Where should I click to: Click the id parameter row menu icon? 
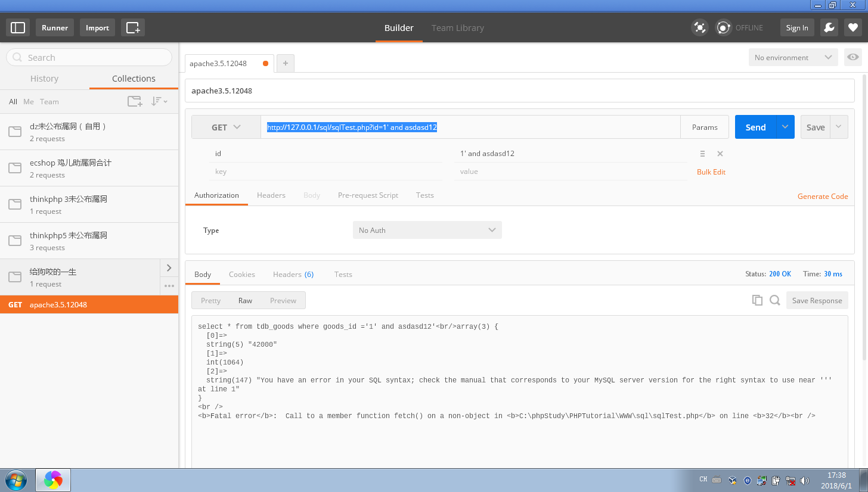(x=702, y=154)
